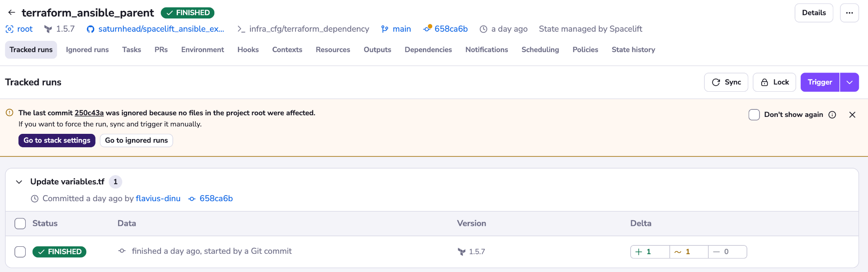Click the clock icon beside 'a day ago' header

483,29
